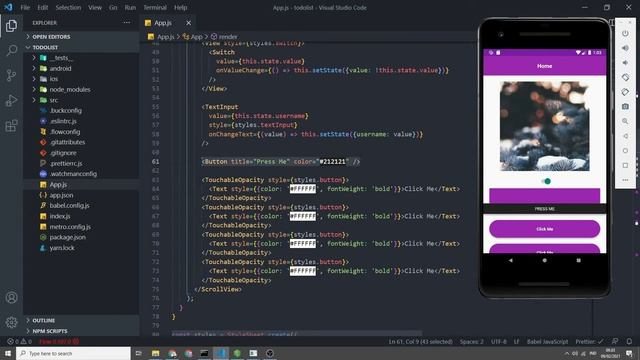Click emulator toolbar overview square

click(x=625, y=165)
